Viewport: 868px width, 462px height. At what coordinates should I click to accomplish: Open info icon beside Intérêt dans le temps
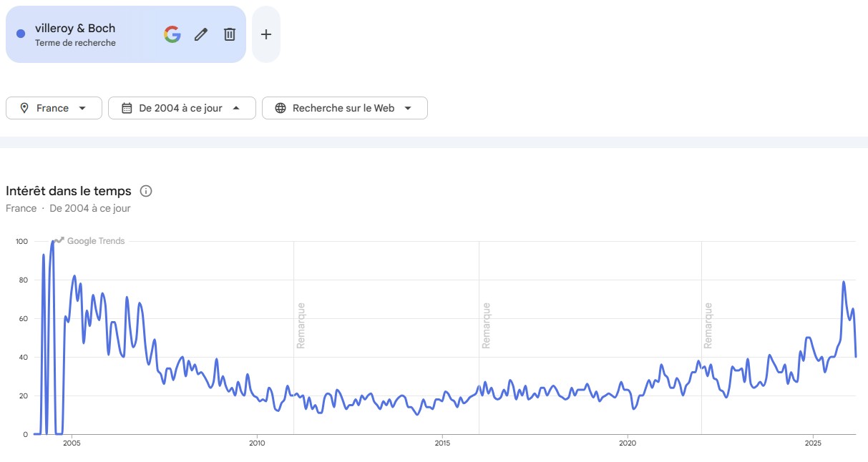tap(146, 191)
